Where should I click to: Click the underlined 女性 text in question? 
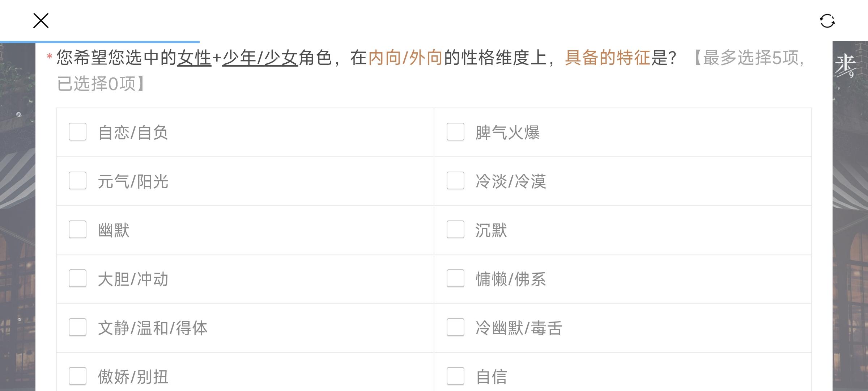click(x=194, y=58)
